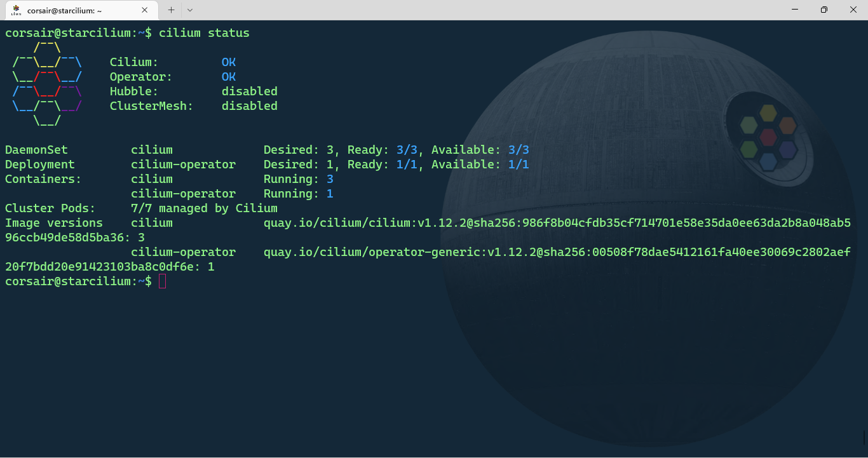Click the 7/7 managed by Cilium text

[203, 208]
